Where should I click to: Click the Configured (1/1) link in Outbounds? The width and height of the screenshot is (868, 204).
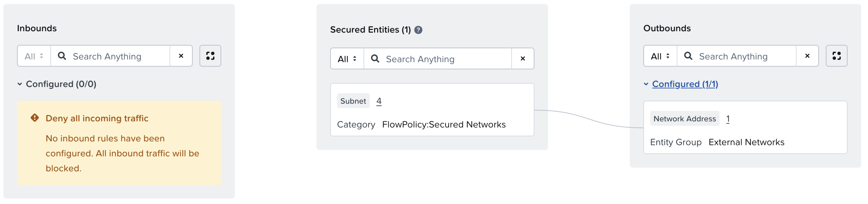pyautogui.click(x=685, y=84)
